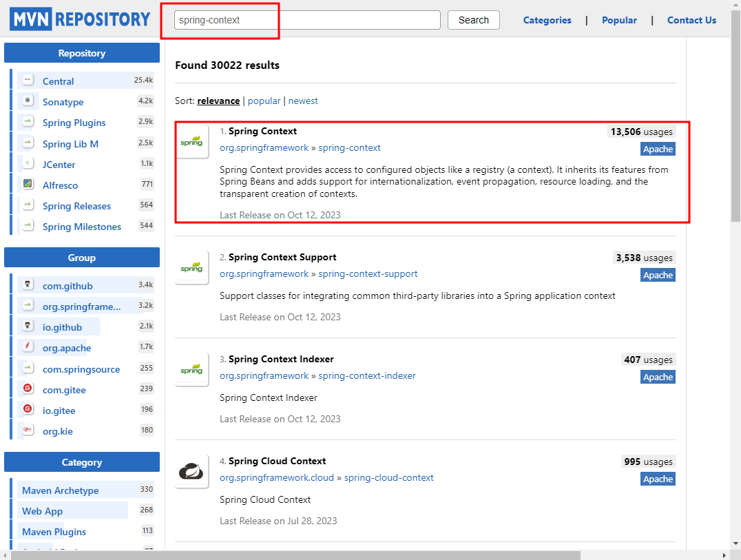Click the vertical scrollbar thumb
Image resolution: width=741 pixels, height=560 pixels.
pyautogui.click(x=735, y=116)
